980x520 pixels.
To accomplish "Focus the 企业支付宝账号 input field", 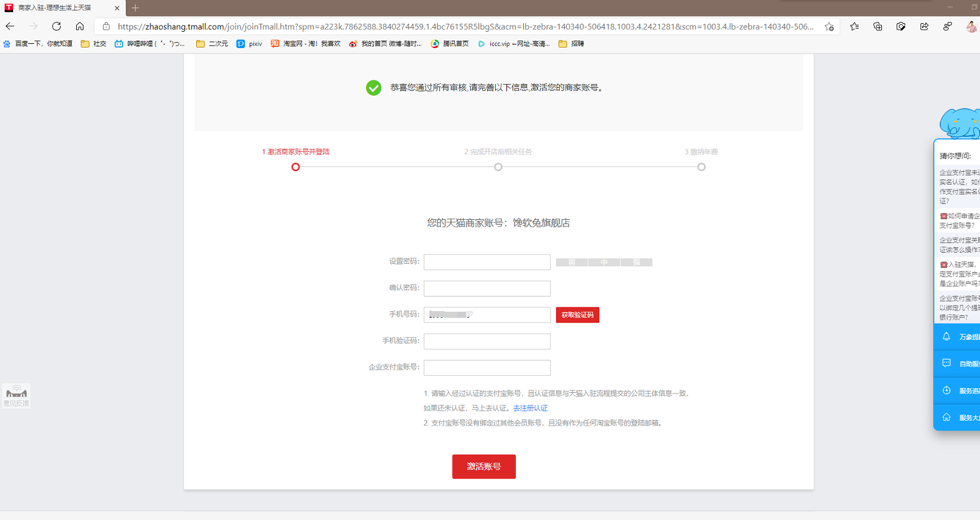I will [487, 368].
